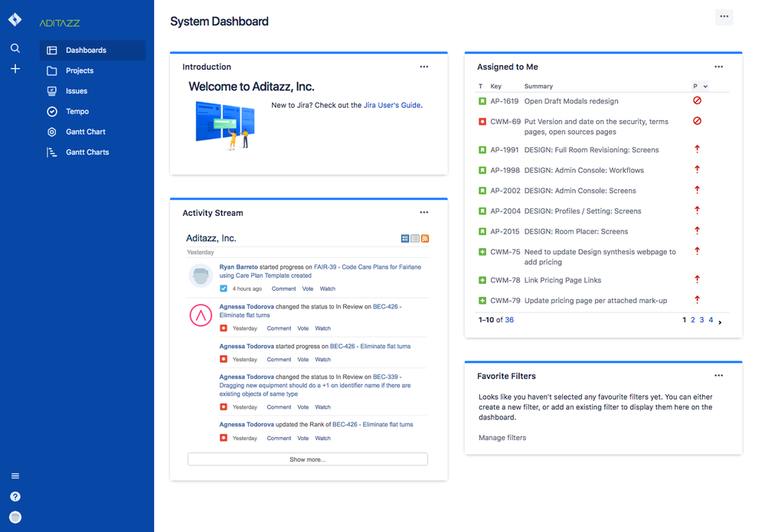Screen dimensions: 765x532
Task: Click Ryan Barreto's avatar in Activity Stream
Action: 201,276
